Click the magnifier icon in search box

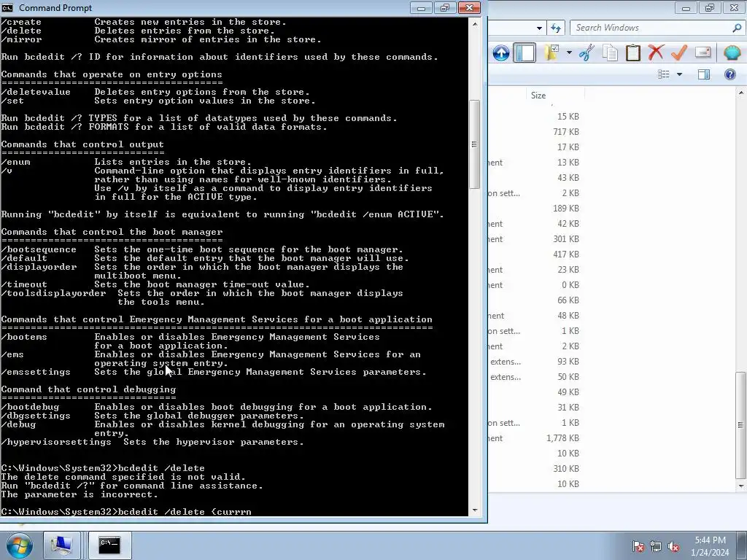coord(737,28)
